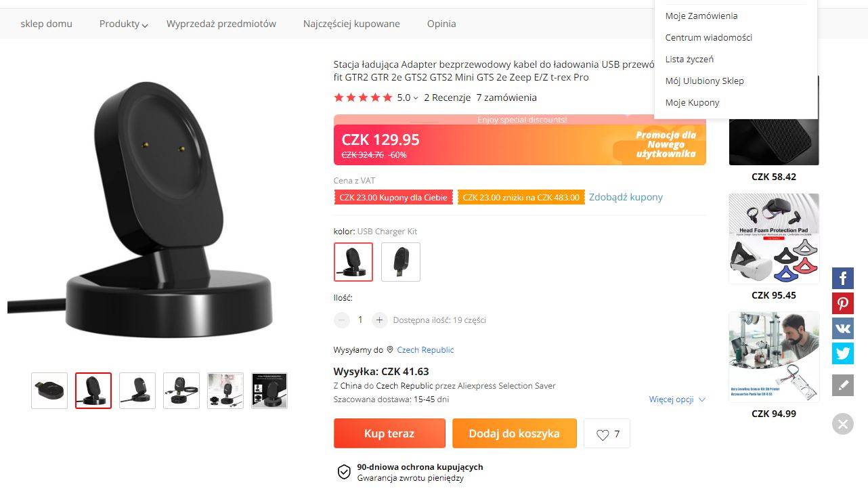This screenshot has height=499, width=868.
Task: Close the floating social sidebar
Action: point(843,425)
